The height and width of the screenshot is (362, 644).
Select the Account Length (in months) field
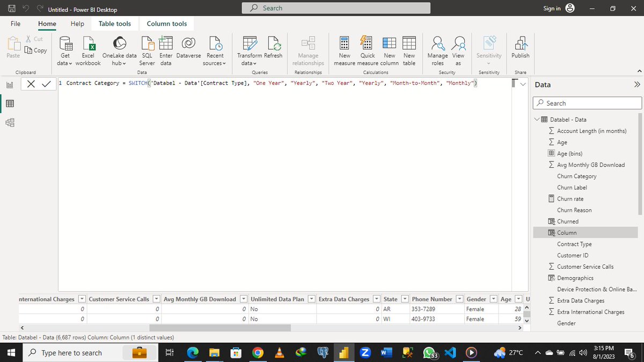[591, 131]
